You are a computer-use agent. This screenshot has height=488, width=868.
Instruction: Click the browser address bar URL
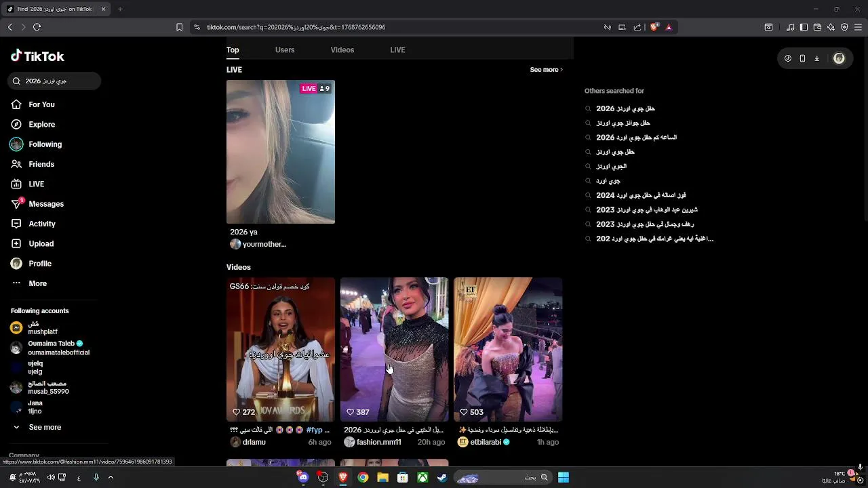(x=296, y=27)
